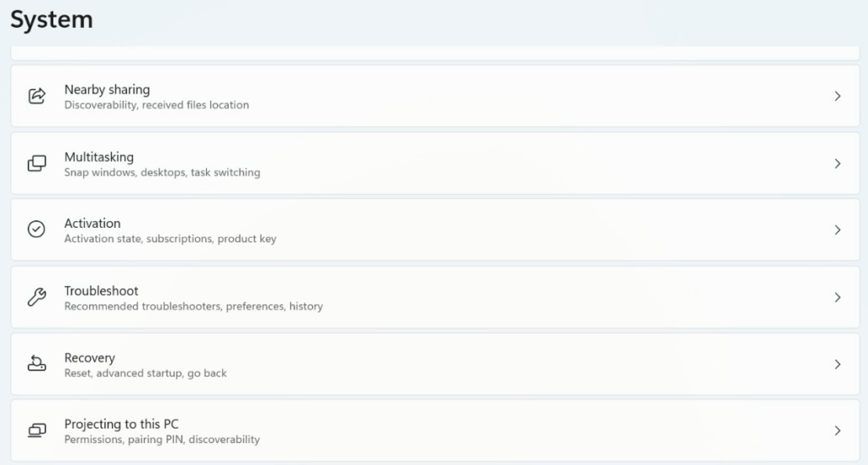Click the Recovery drive icon
The width and height of the screenshot is (868, 465).
(x=36, y=364)
